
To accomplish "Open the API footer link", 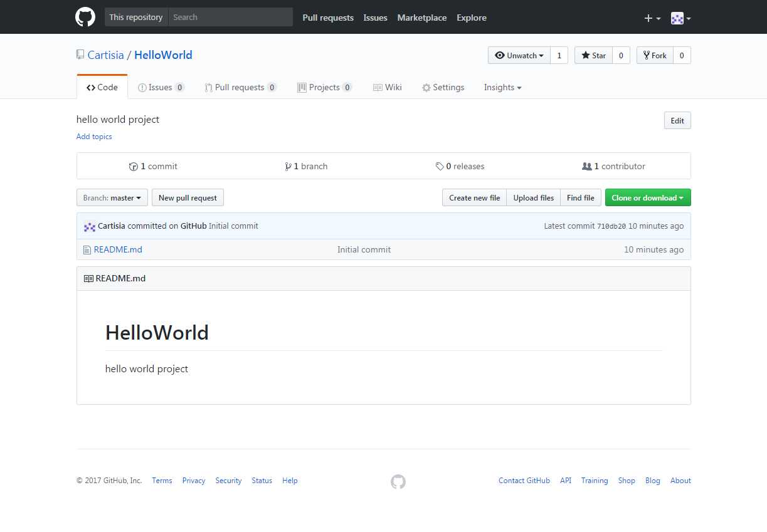I will pyautogui.click(x=566, y=481).
